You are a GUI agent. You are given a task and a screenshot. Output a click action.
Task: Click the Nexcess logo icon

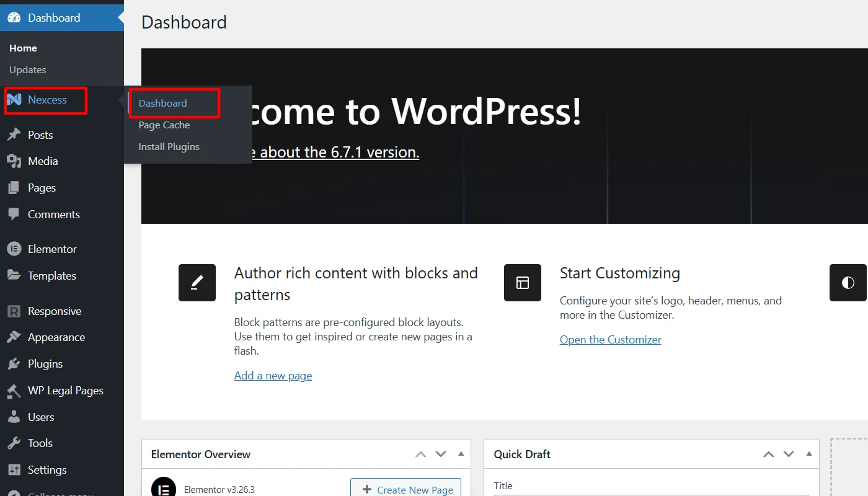[14, 100]
